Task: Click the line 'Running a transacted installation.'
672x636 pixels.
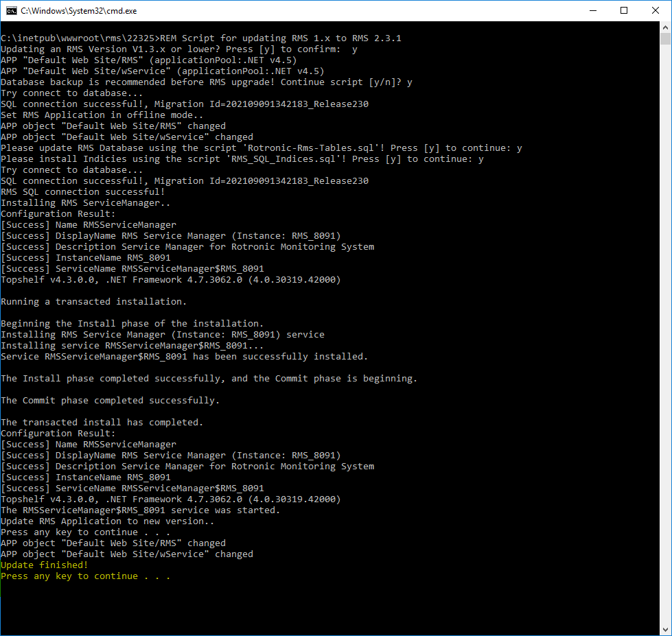Action: (x=93, y=301)
